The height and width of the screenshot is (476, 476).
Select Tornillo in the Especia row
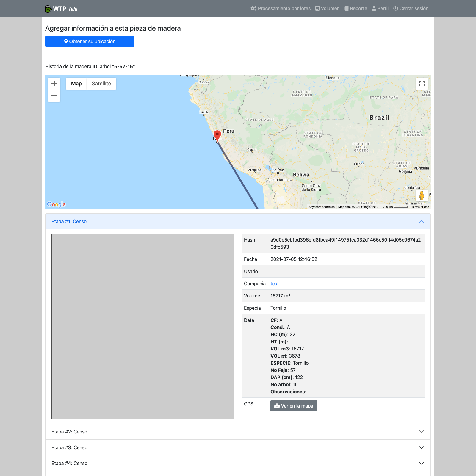[278, 308]
